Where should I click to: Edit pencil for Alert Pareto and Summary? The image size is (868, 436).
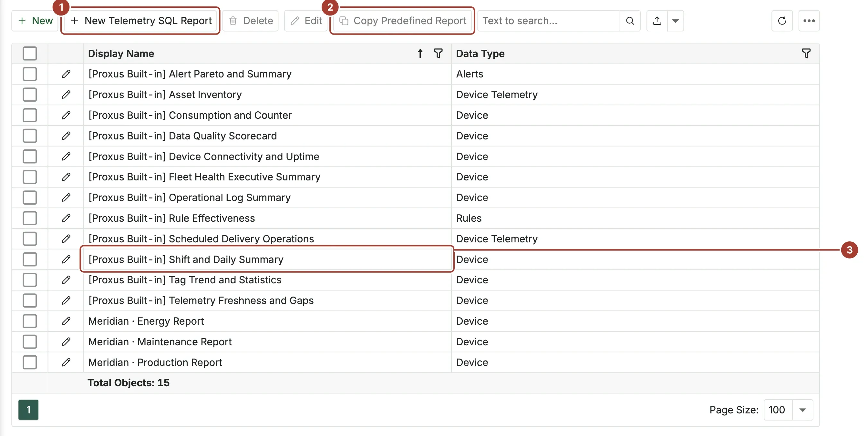(x=66, y=74)
